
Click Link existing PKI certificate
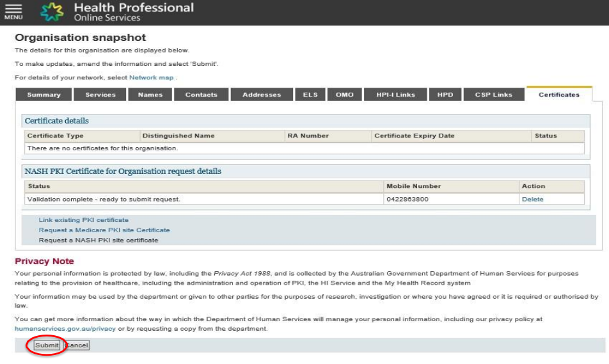[83, 220]
